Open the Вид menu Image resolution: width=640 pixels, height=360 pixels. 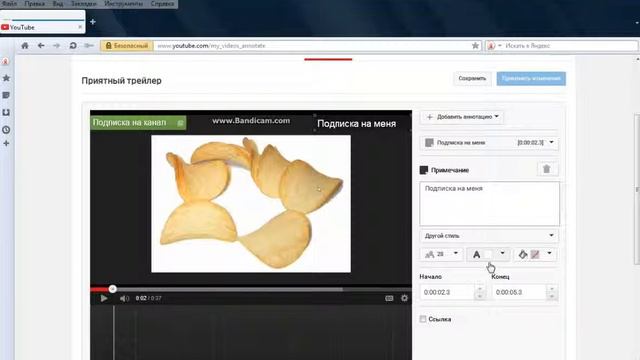click(x=58, y=4)
